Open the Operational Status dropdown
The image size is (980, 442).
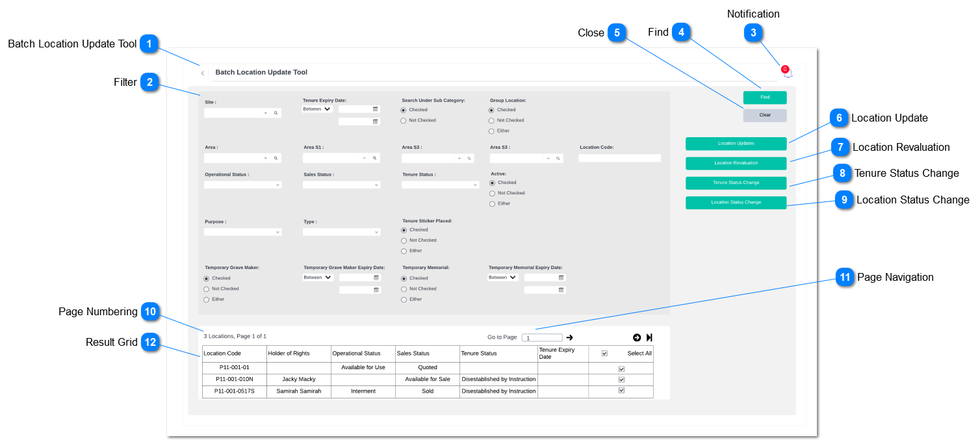[243, 185]
